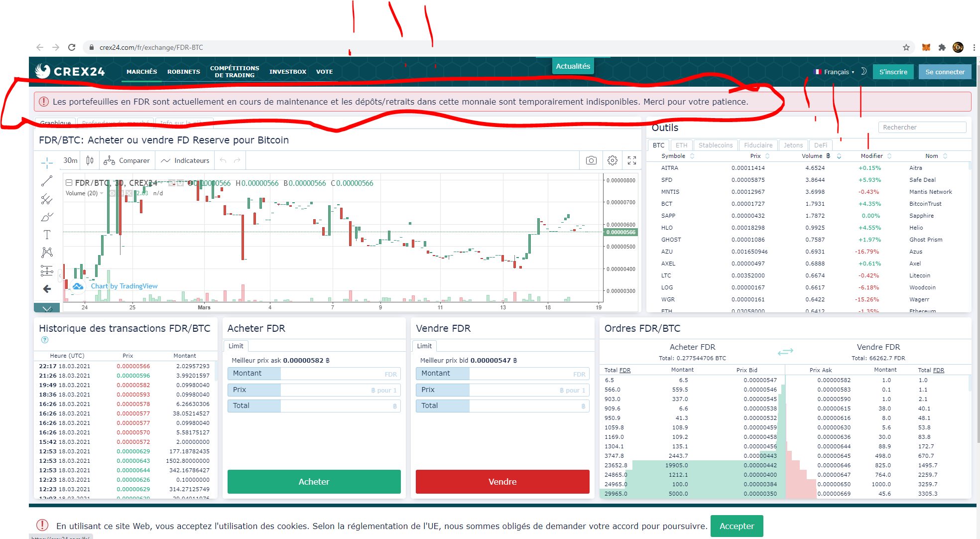The width and height of the screenshot is (980, 539).
Task: Sort market list by Modifier
Action: point(876,156)
